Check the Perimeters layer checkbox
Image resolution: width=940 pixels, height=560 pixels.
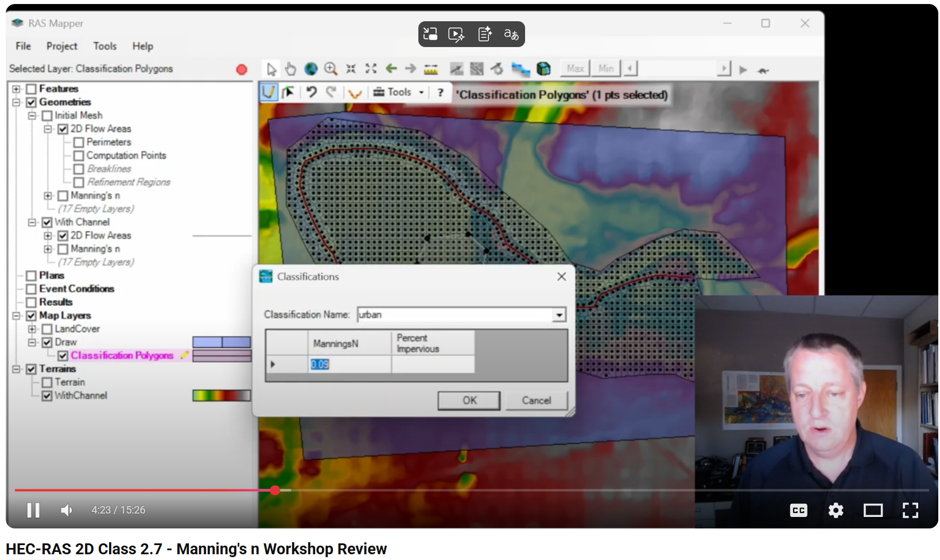click(x=79, y=142)
